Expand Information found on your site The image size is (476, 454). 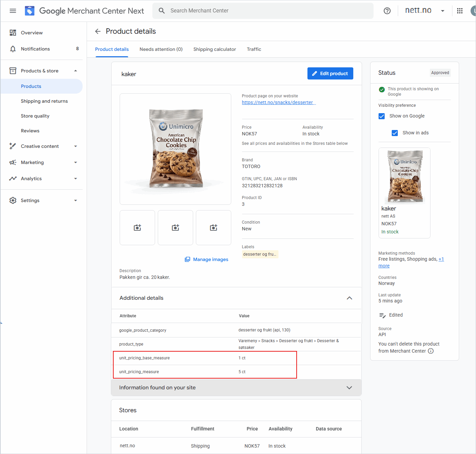point(349,388)
